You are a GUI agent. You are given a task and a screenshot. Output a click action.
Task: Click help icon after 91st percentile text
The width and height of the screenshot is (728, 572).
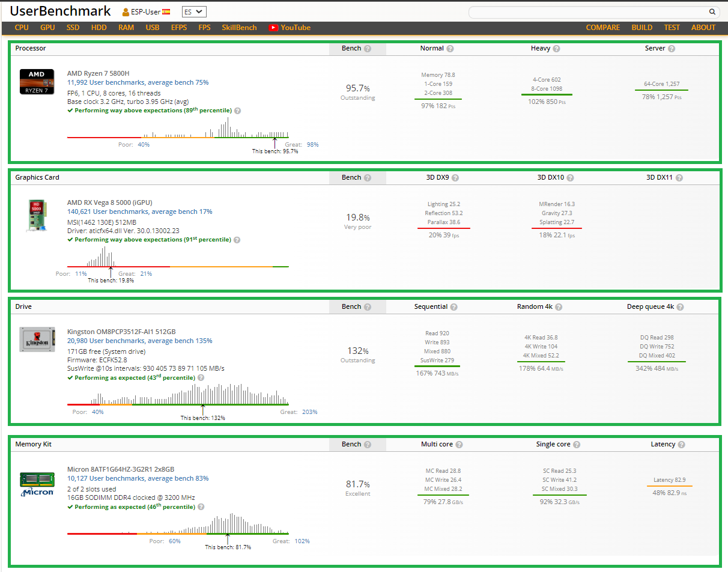tap(237, 240)
